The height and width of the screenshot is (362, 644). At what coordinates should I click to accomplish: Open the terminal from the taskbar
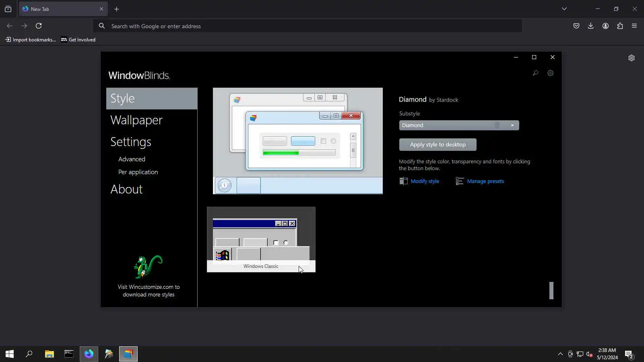pyautogui.click(x=69, y=354)
